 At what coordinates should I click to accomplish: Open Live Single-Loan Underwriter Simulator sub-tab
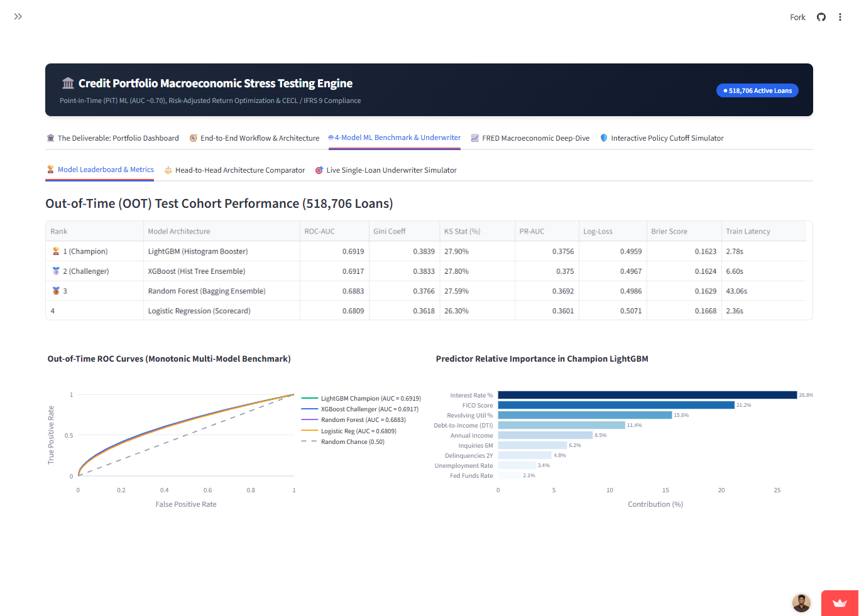pyautogui.click(x=386, y=170)
